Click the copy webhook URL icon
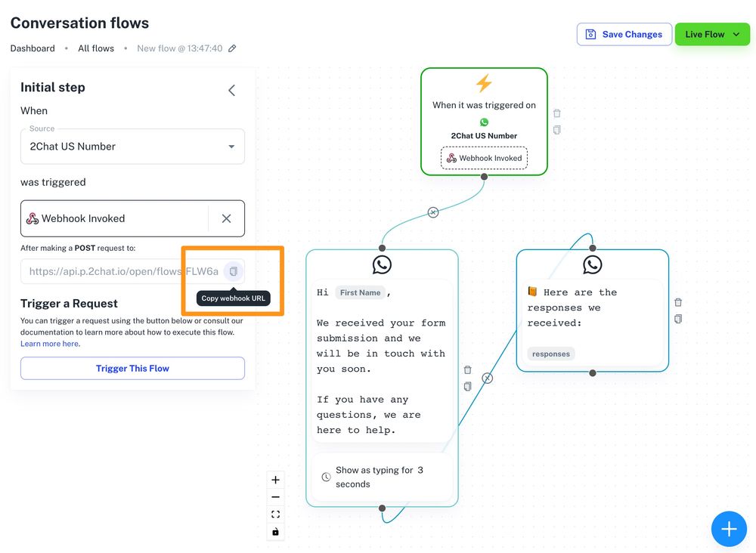 [234, 271]
